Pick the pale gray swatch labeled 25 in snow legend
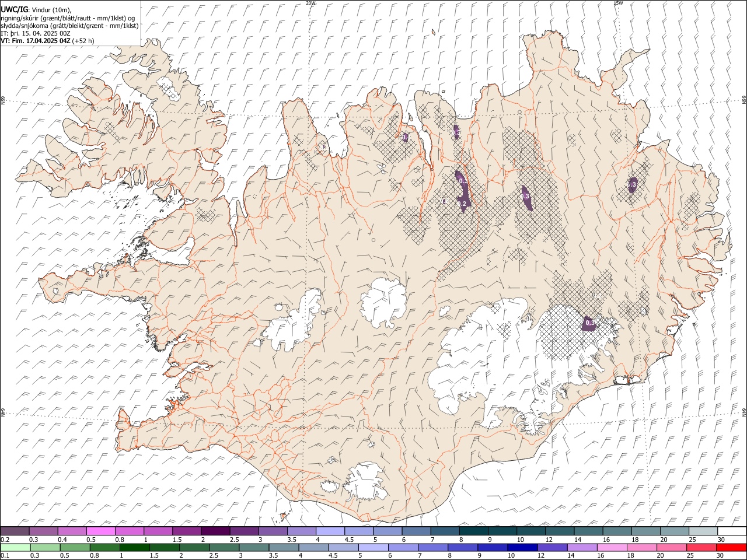Image resolution: width=747 pixels, height=560 pixels. pos(702,531)
